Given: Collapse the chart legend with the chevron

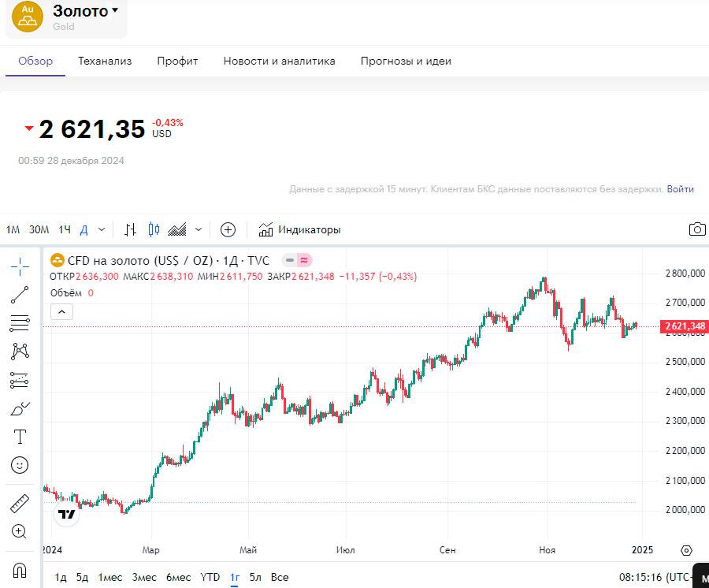Looking at the screenshot, I should 62,311.
